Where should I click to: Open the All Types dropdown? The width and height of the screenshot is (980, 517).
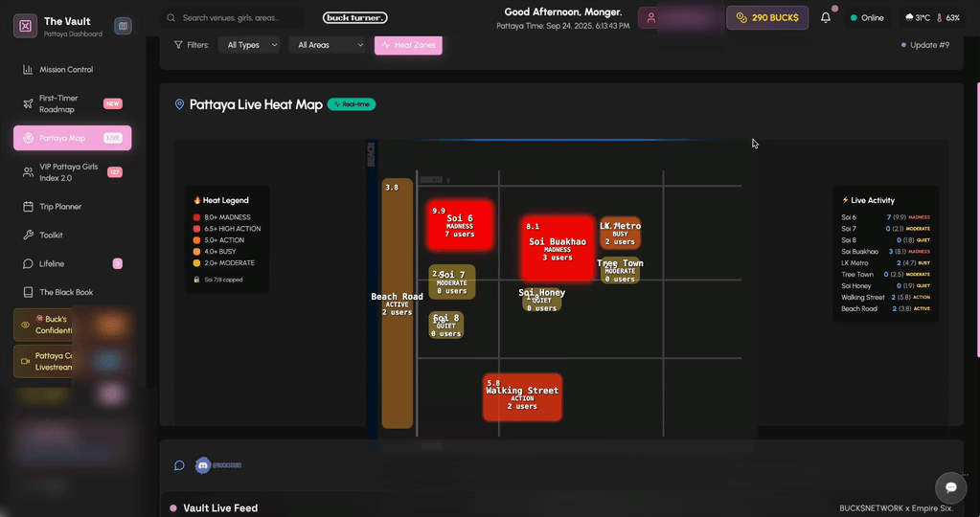click(249, 45)
